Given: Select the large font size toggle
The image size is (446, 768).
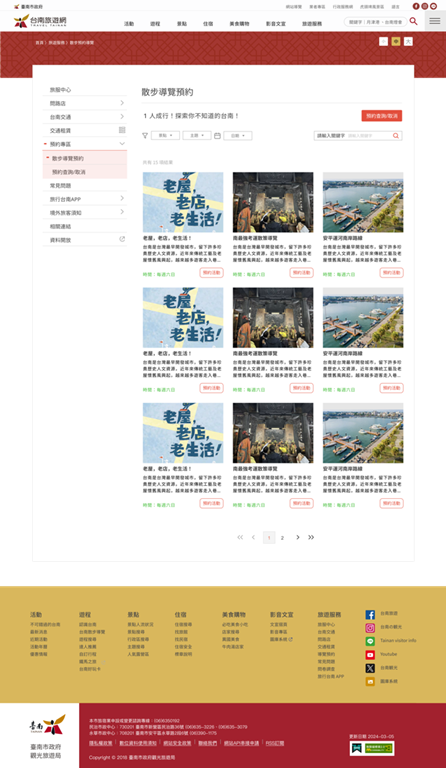Looking at the screenshot, I should point(408,42).
